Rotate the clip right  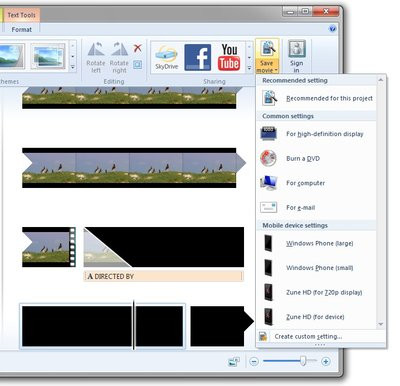119,57
